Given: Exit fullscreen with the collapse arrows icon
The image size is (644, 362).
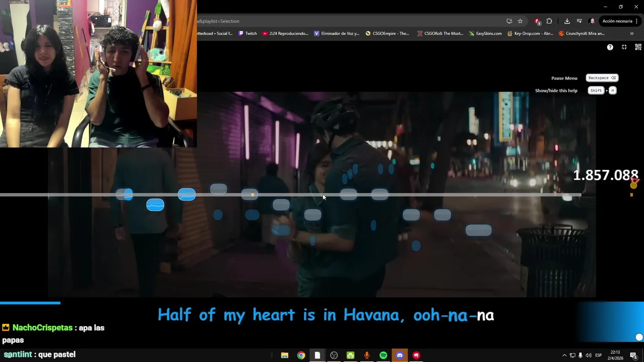Looking at the screenshot, I should [x=624, y=47].
